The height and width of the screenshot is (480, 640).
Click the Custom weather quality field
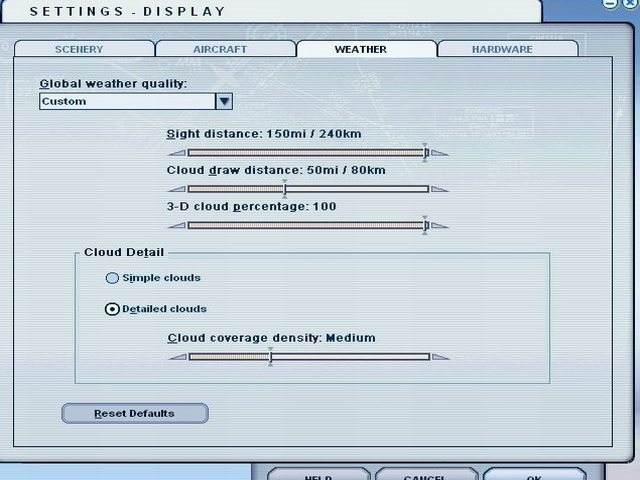[x=127, y=101]
